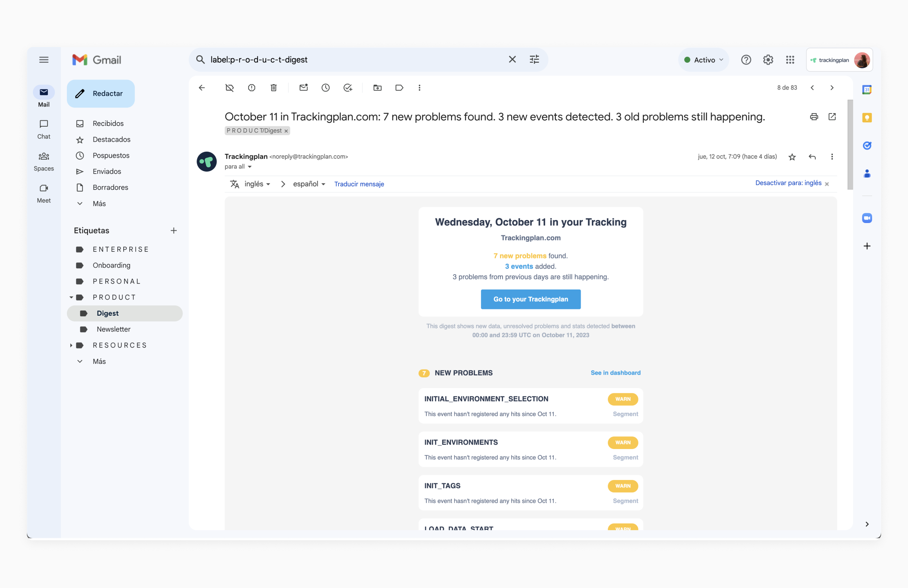908x588 pixels.
Task: Report this email as spam
Action: point(251,88)
